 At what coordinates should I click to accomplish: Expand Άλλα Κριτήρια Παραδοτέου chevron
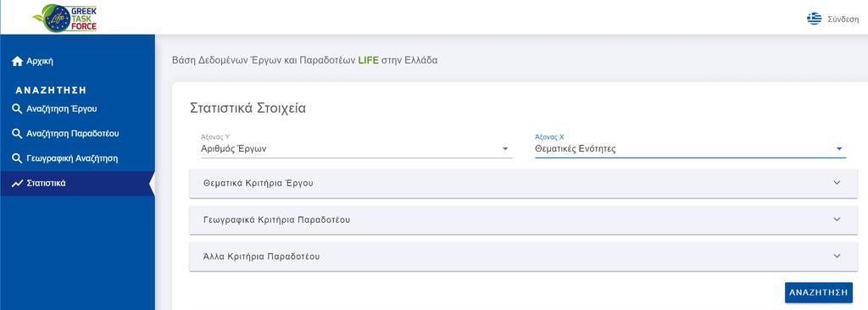tap(837, 257)
